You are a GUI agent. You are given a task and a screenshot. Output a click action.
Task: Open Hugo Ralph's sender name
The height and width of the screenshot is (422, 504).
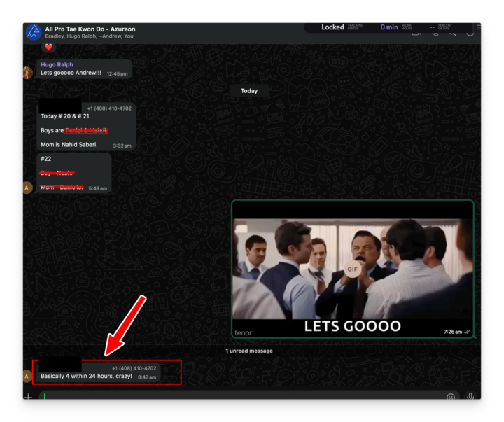point(57,64)
